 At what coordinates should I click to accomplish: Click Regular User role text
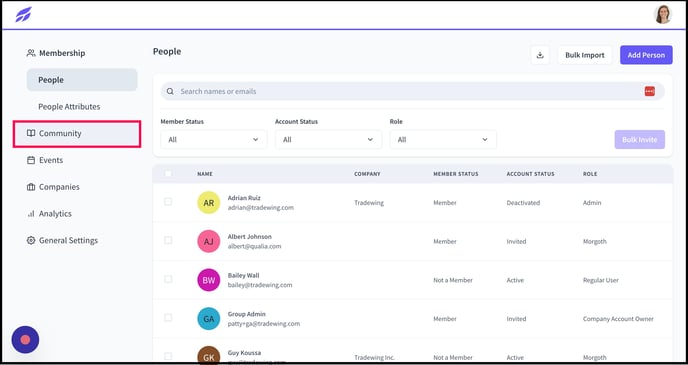601,280
